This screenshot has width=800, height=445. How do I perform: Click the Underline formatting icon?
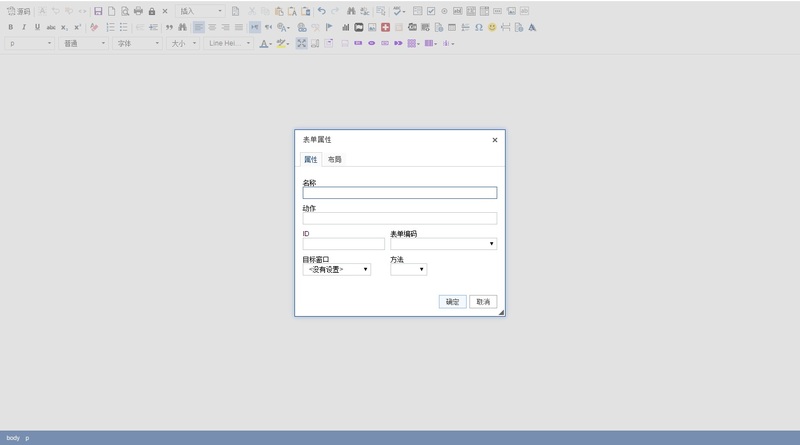click(x=37, y=27)
